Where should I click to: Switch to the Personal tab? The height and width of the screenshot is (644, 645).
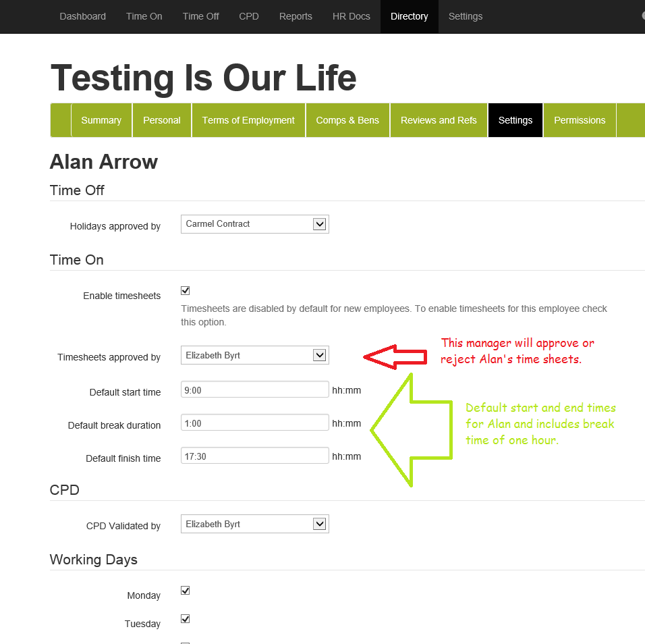pyautogui.click(x=162, y=120)
